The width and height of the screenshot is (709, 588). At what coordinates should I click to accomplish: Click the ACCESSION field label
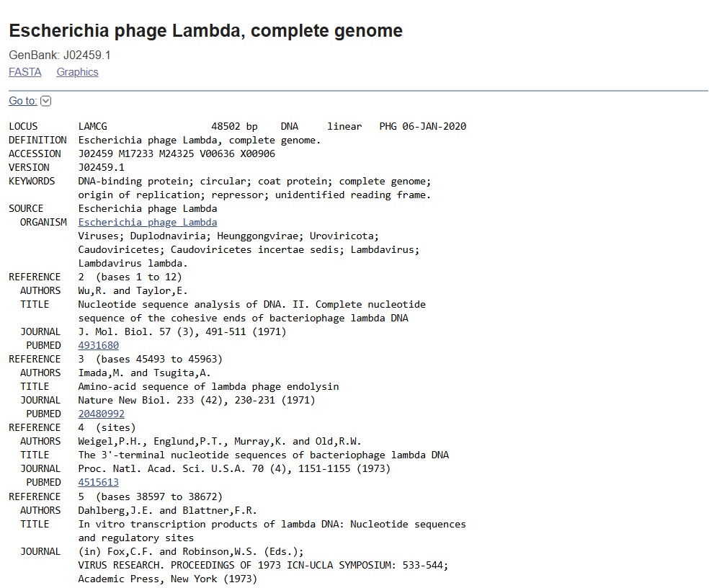click(35, 154)
